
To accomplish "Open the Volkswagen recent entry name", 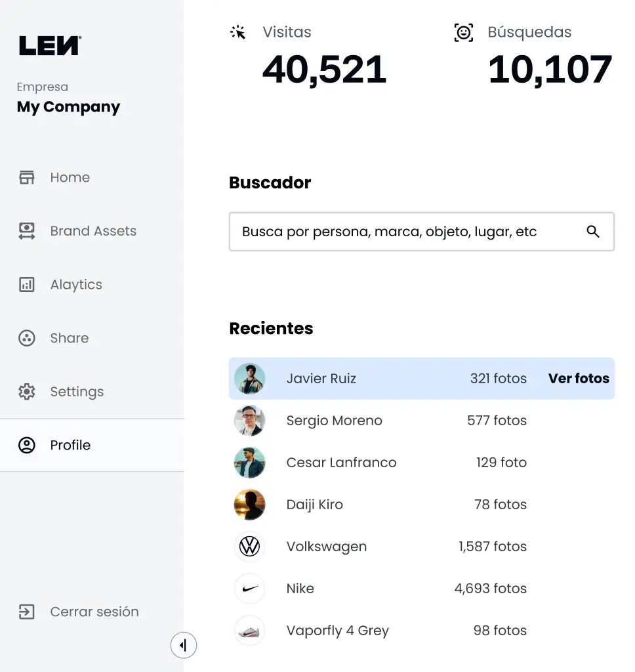I will (327, 547).
